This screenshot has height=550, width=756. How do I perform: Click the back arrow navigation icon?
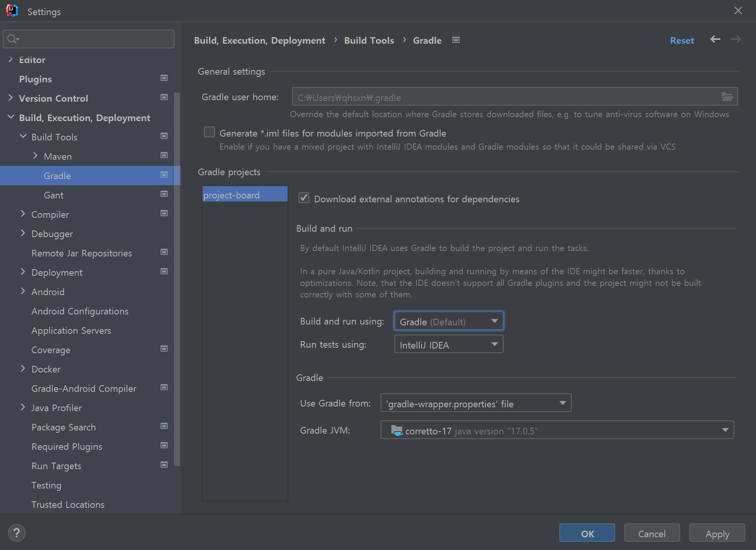[x=715, y=39]
